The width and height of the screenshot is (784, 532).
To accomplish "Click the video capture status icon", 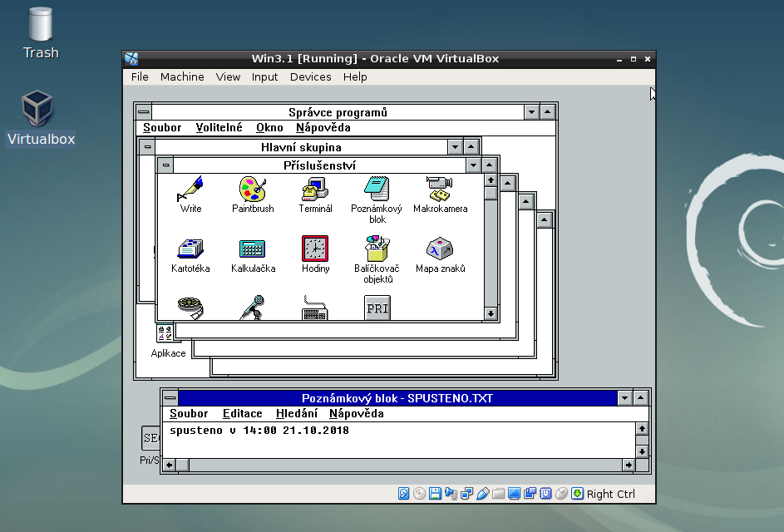I will [530, 494].
